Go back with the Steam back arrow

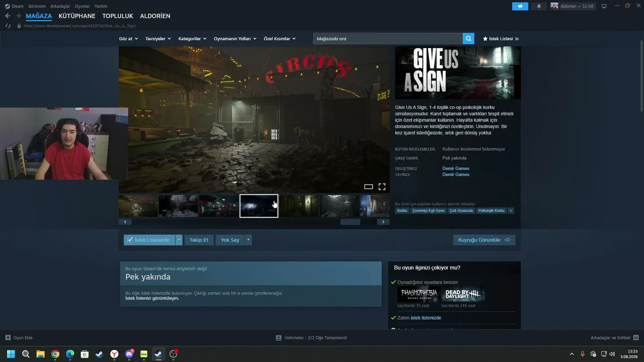tap(8, 16)
